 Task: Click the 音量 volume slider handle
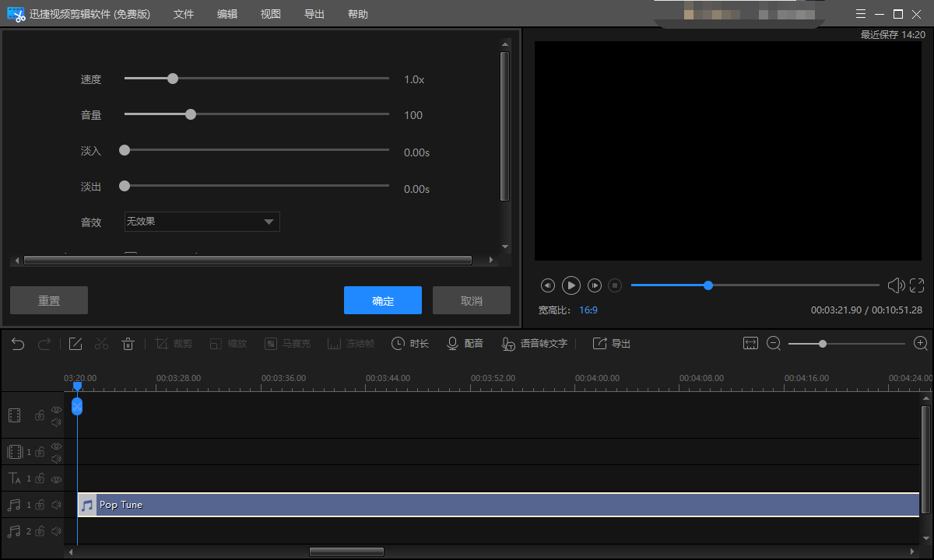[x=191, y=114]
